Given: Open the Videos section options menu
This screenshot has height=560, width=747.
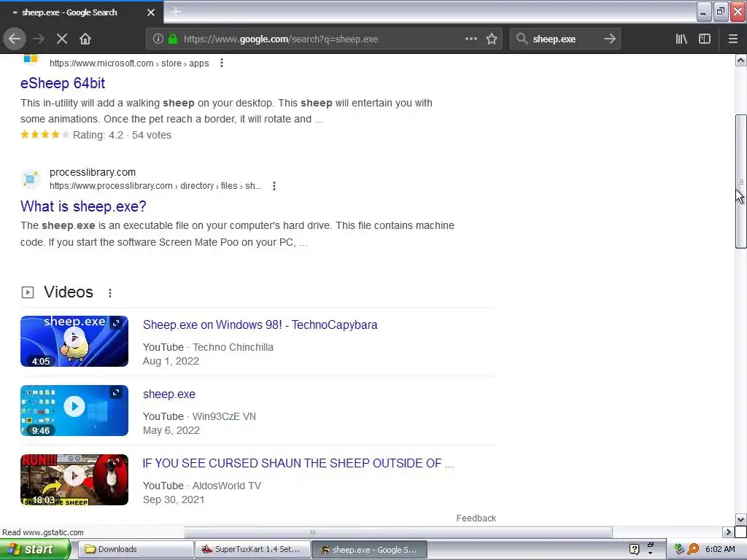Looking at the screenshot, I should 110,293.
